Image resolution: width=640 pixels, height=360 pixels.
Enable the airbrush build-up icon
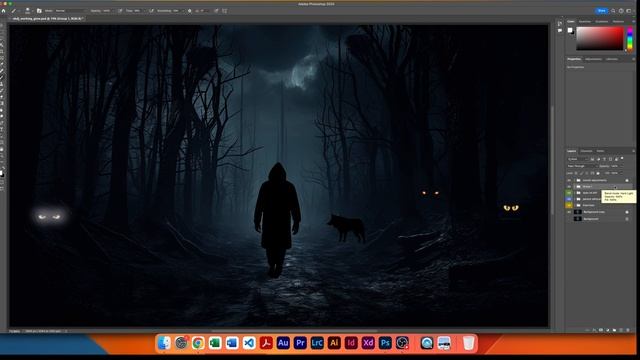(151, 11)
